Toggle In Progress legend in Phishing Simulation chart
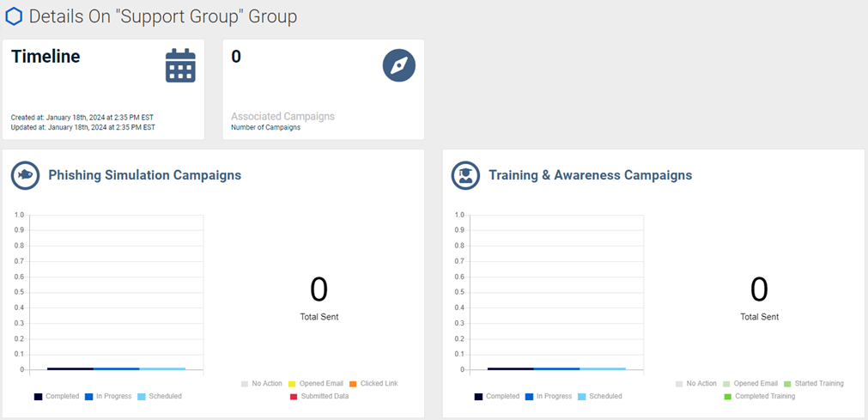The image size is (868, 420). point(108,396)
